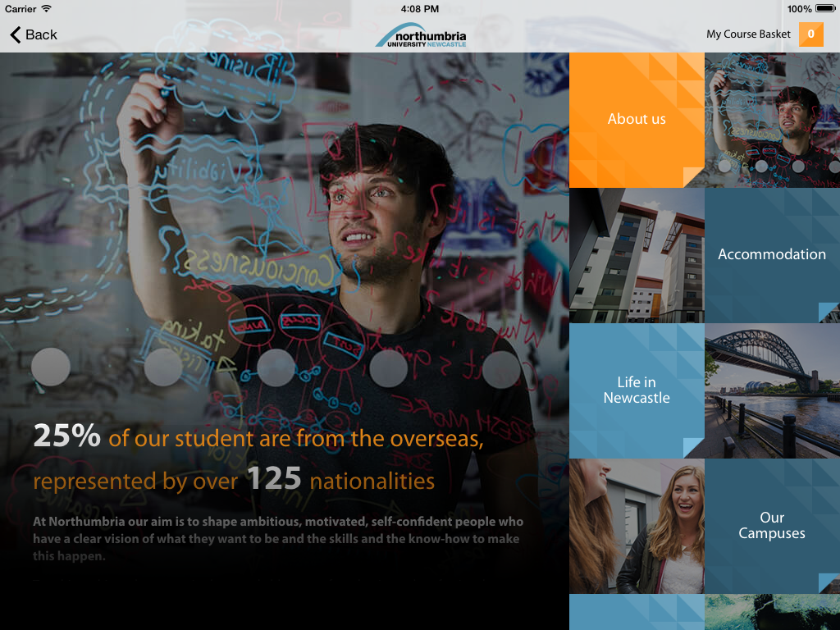Tap the partially visible blue tile at bottom
Image resolution: width=840 pixels, height=630 pixels.
637,612
